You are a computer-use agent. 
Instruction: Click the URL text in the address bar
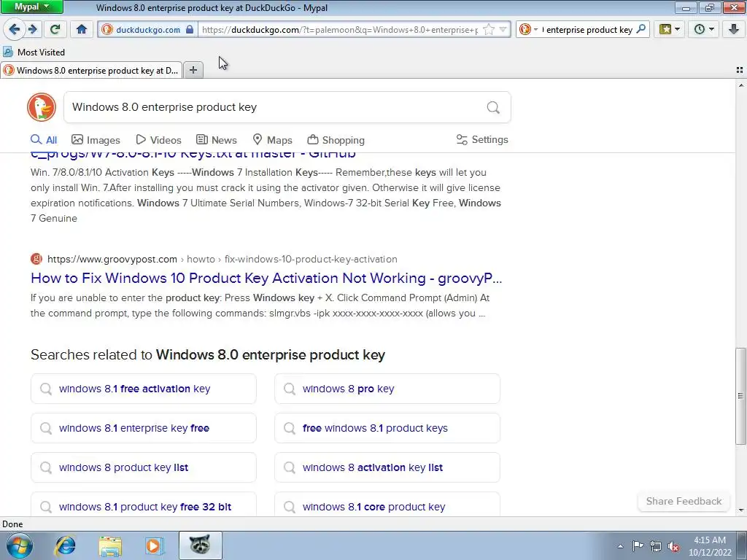click(340, 29)
